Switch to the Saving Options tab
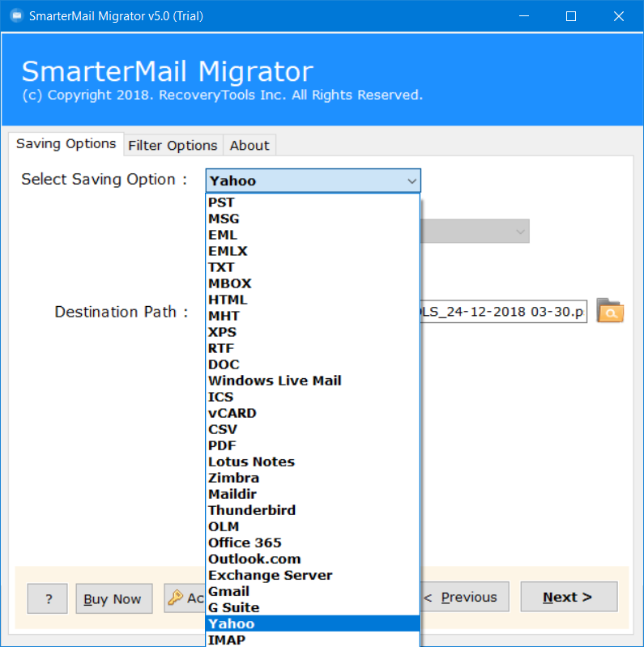The image size is (644, 647). [x=66, y=143]
